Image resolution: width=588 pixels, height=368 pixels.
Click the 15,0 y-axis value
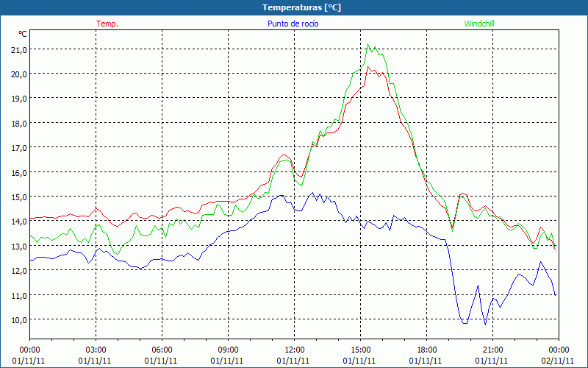[x=19, y=197]
